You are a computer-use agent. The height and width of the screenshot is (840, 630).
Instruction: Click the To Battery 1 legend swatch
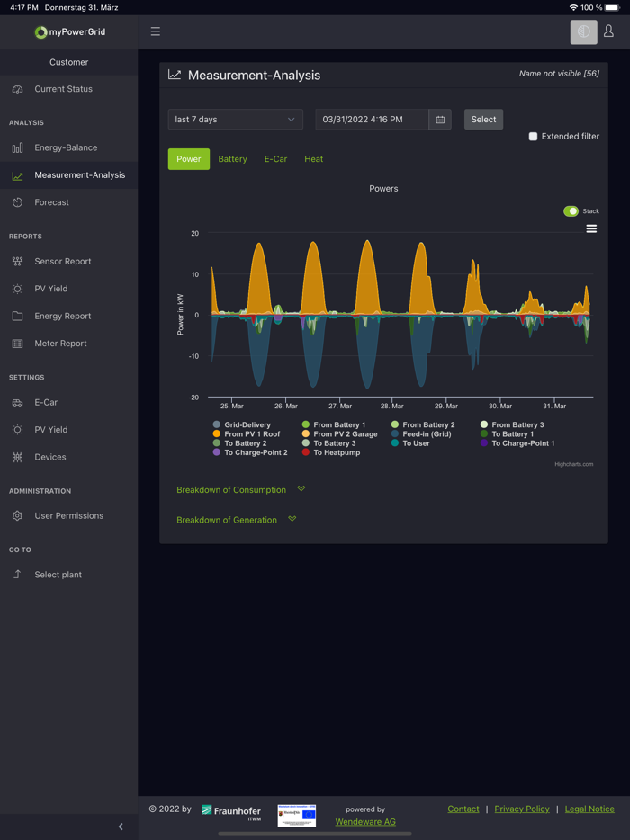click(x=484, y=433)
